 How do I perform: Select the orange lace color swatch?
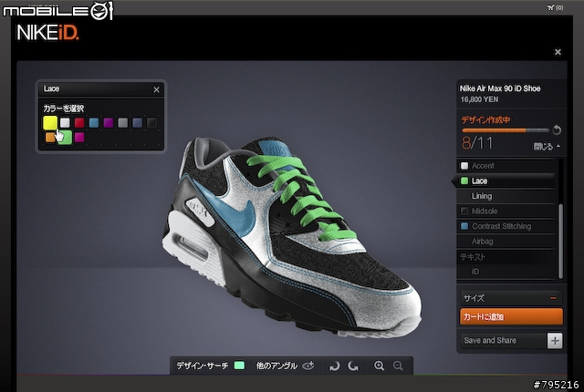[x=49, y=138]
